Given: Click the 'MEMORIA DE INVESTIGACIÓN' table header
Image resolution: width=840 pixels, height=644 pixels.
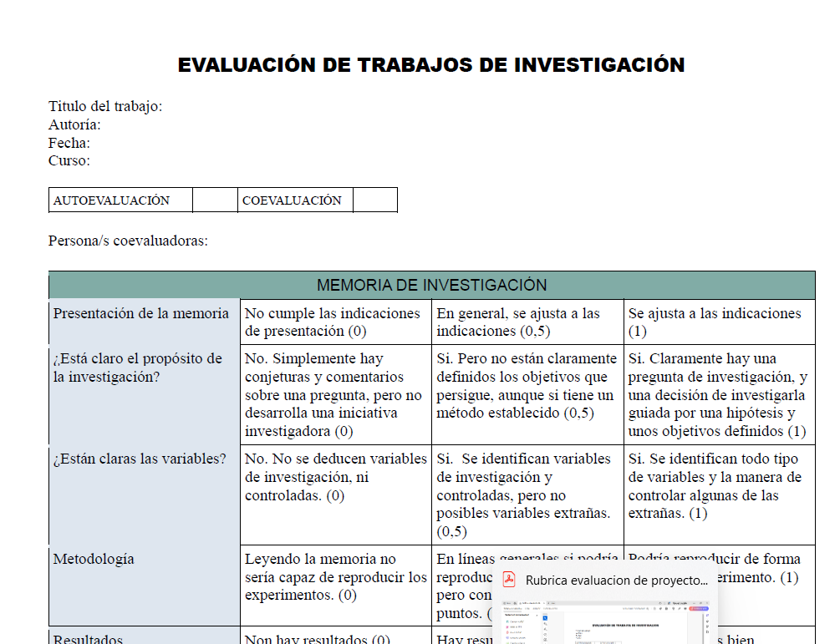Looking at the screenshot, I should pyautogui.click(x=431, y=285).
